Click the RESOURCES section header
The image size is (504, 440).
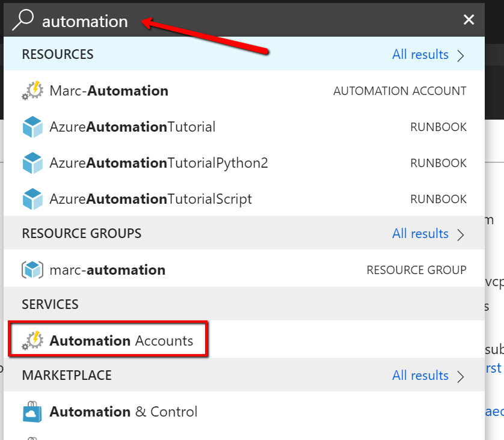(58, 54)
